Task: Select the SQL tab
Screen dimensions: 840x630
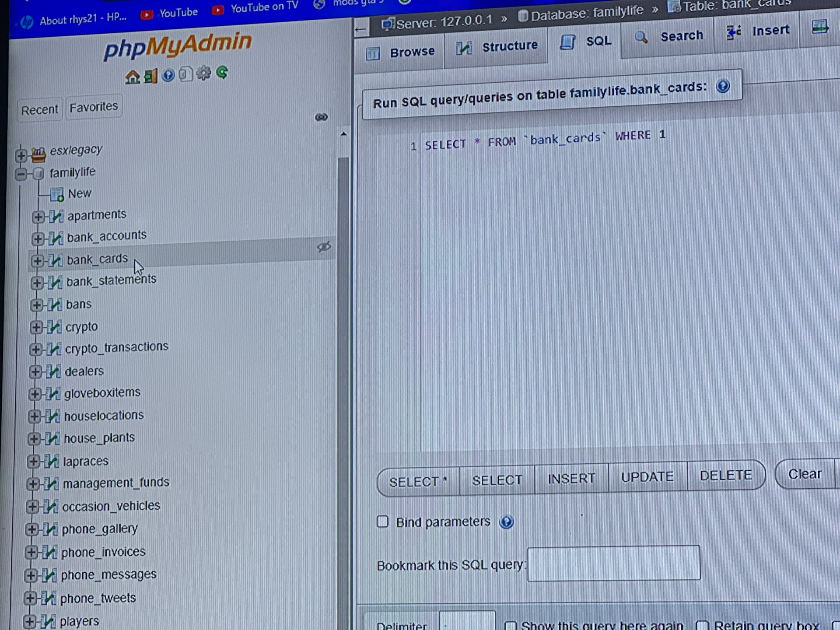Action: (x=585, y=42)
